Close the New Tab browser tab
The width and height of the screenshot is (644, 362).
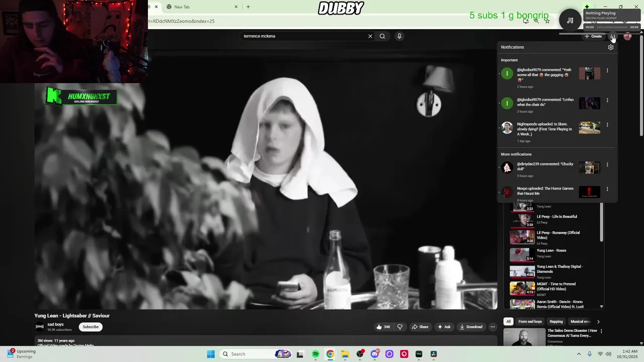point(236,7)
